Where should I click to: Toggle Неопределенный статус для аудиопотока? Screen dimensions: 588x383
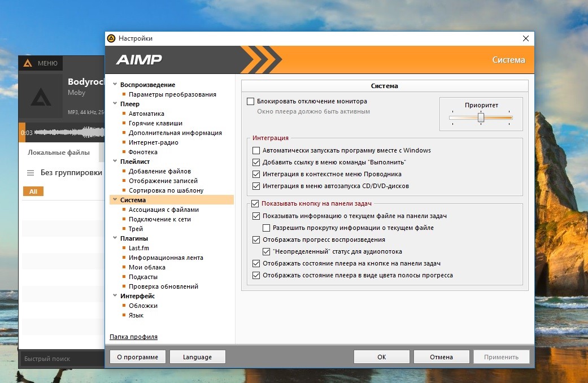pos(266,252)
